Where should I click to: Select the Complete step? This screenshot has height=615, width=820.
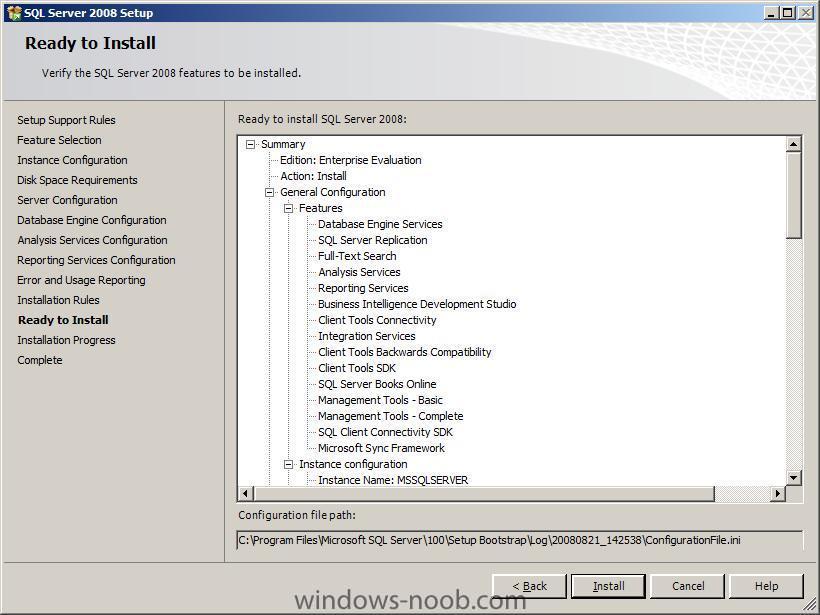coord(40,360)
